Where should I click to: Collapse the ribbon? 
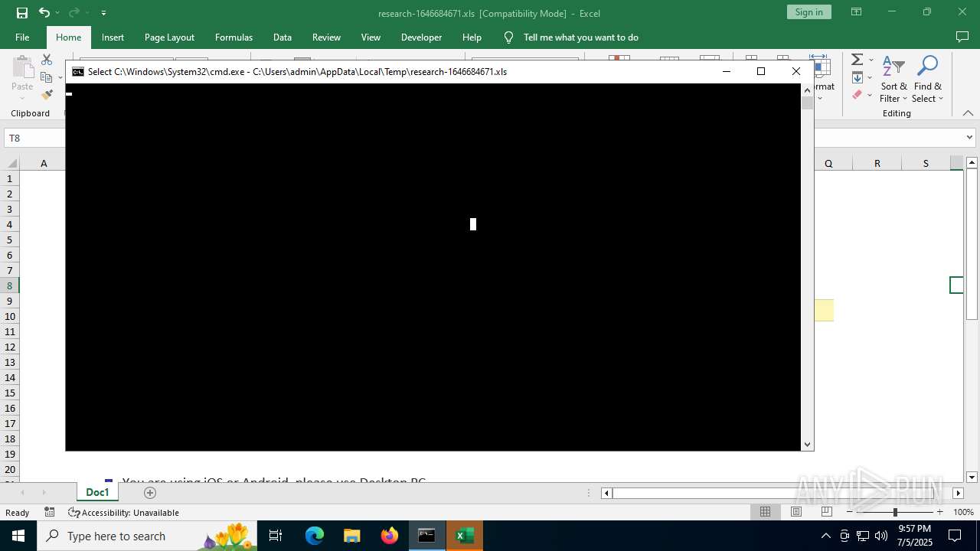(968, 113)
